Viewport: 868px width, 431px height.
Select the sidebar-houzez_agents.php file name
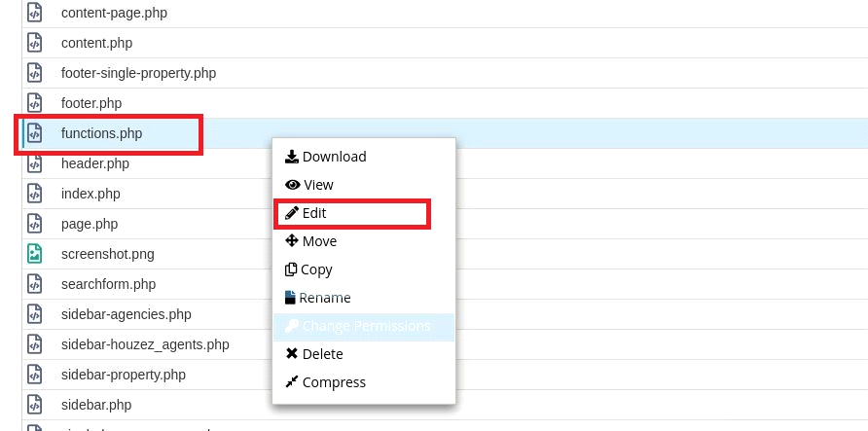click(x=145, y=344)
